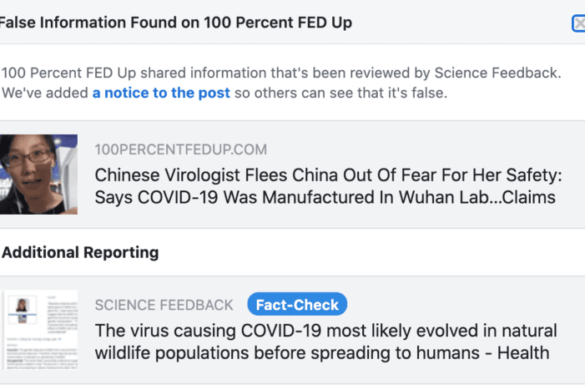
Task: Select the Additional Reporting section heading
Action: [80, 253]
